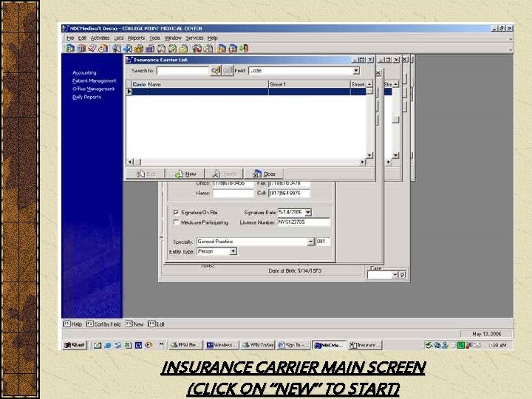Open the Reports menu

tap(137, 38)
